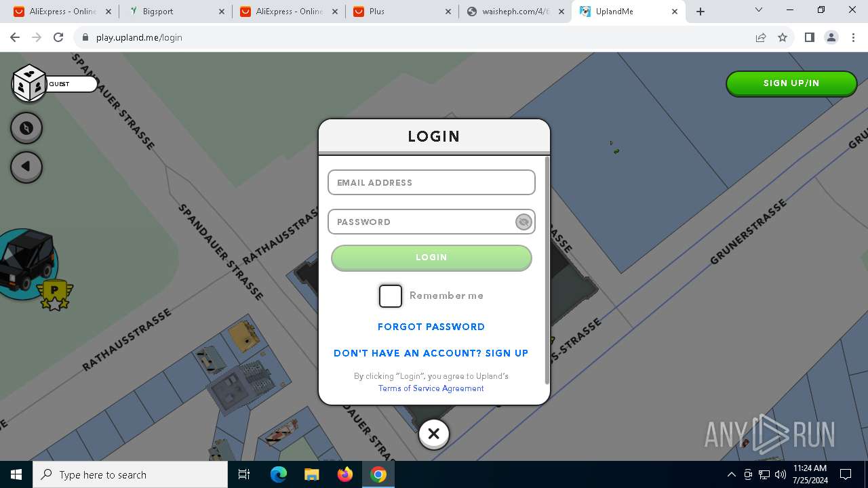Bookmark this page star icon
The height and width of the screenshot is (488, 868).
point(783,37)
